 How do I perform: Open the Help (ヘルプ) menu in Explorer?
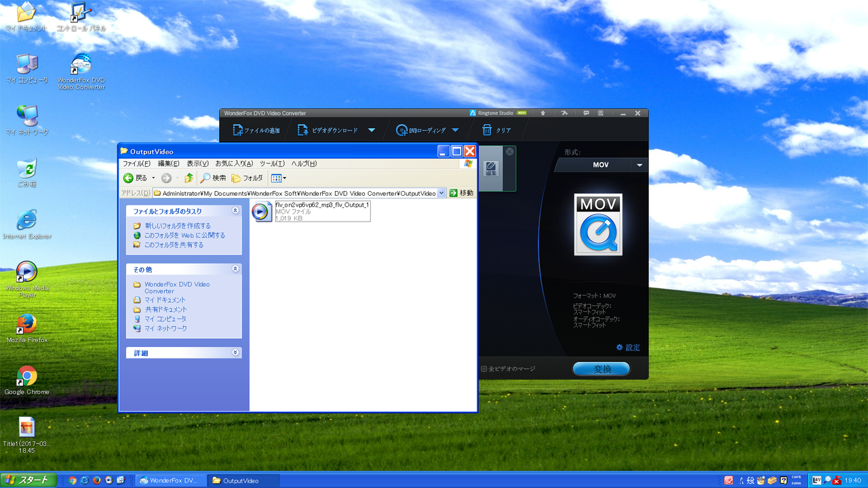pos(304,163)
